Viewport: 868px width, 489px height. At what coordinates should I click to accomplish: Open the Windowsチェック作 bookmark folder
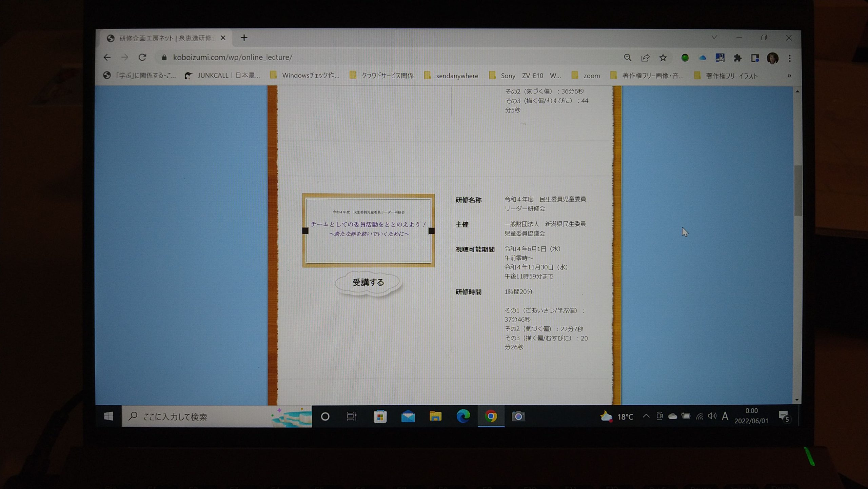tap(304, 76)
